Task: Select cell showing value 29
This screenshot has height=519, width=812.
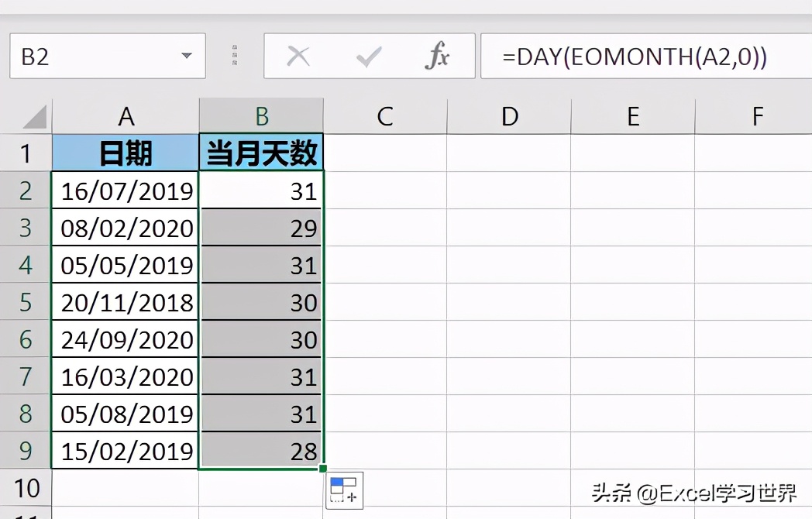Action: (x=261, y=228)
